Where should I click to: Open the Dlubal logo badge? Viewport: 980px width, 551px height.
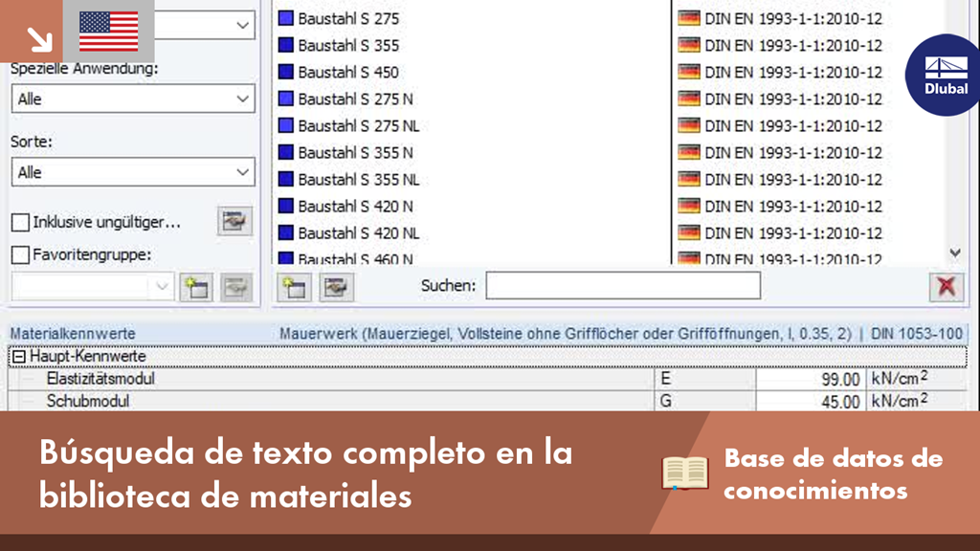pyautogui.click(x=945, y=75)
